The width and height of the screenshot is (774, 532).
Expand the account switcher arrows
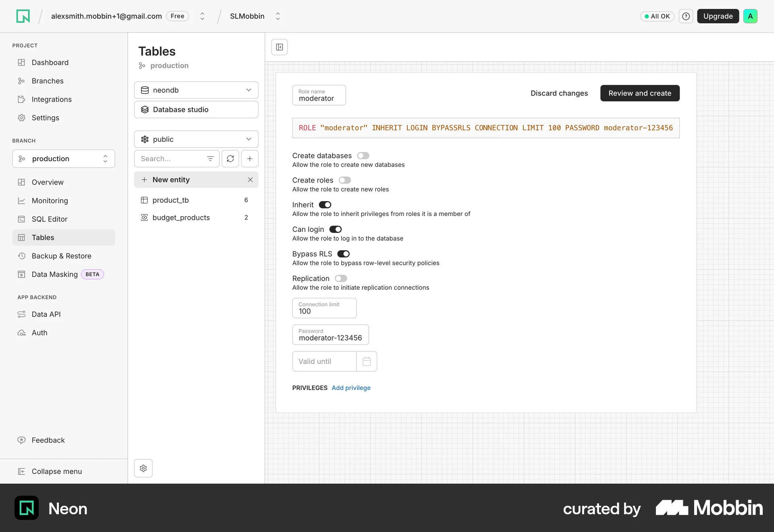[202, 16]
